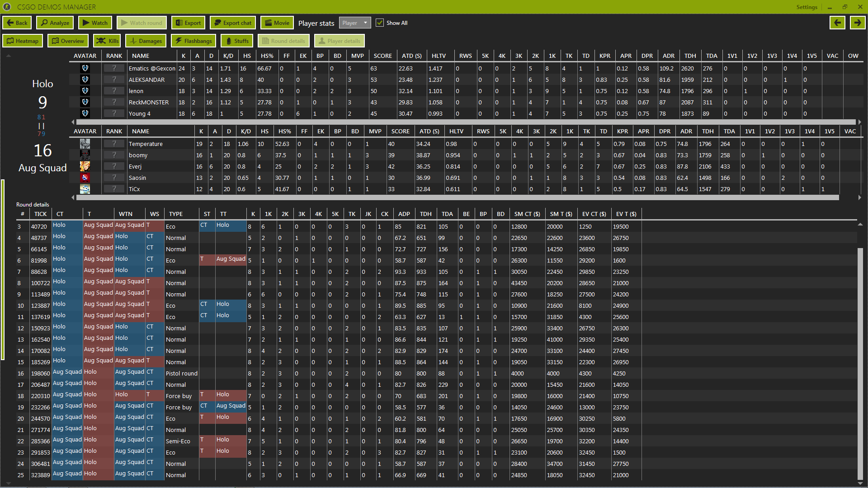Open the Player dropdown

(x=355, y=23)
